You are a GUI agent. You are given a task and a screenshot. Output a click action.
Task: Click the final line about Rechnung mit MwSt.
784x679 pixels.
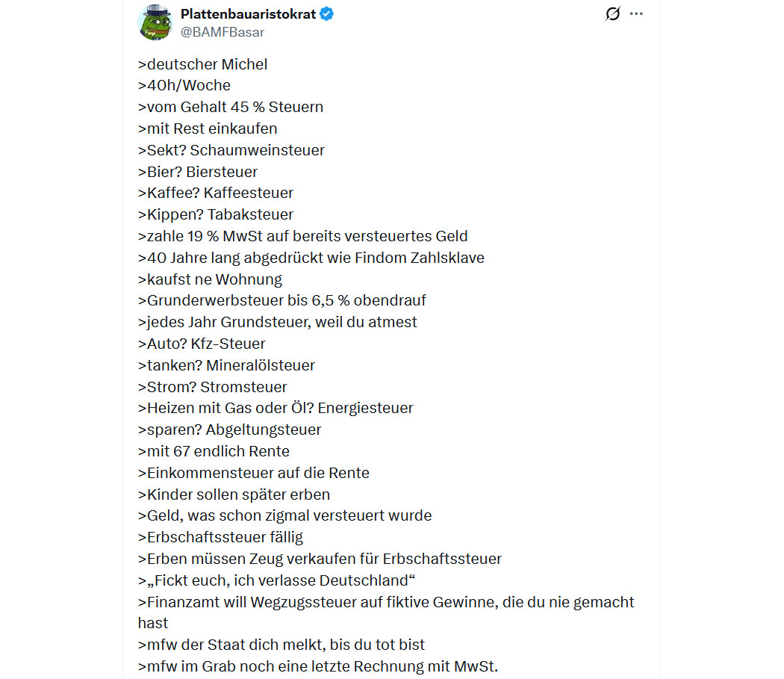pos(318,666)
